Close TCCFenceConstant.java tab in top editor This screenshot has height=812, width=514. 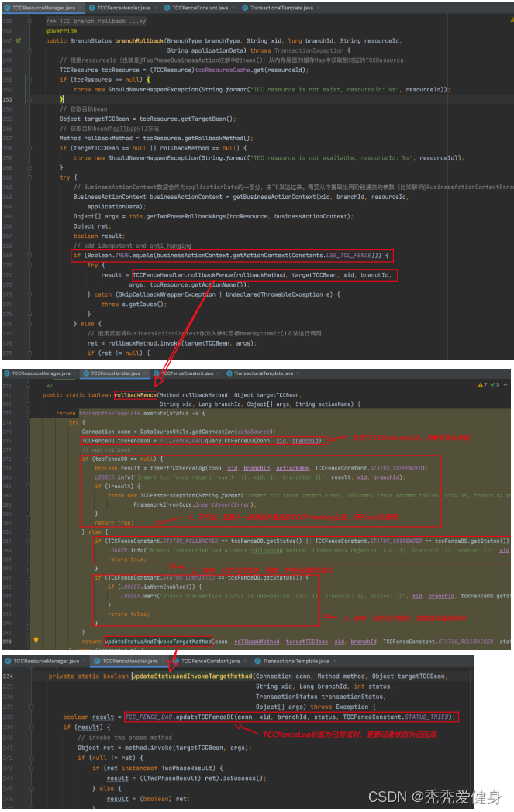point(233,8)
